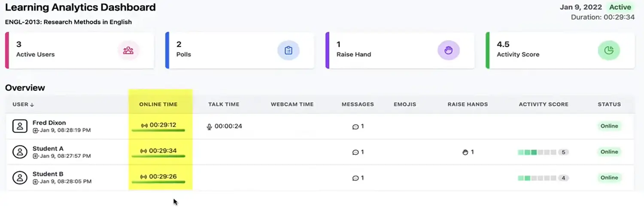Click raised hand icon in Student A's row
This screenshot has height=218, width=644.
pos(465,152)
